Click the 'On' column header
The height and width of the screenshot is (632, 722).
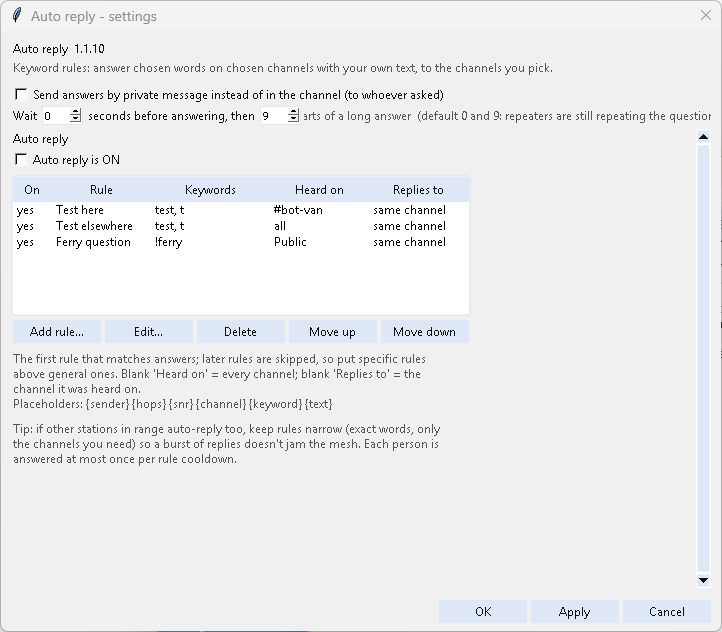coord(32,190)
